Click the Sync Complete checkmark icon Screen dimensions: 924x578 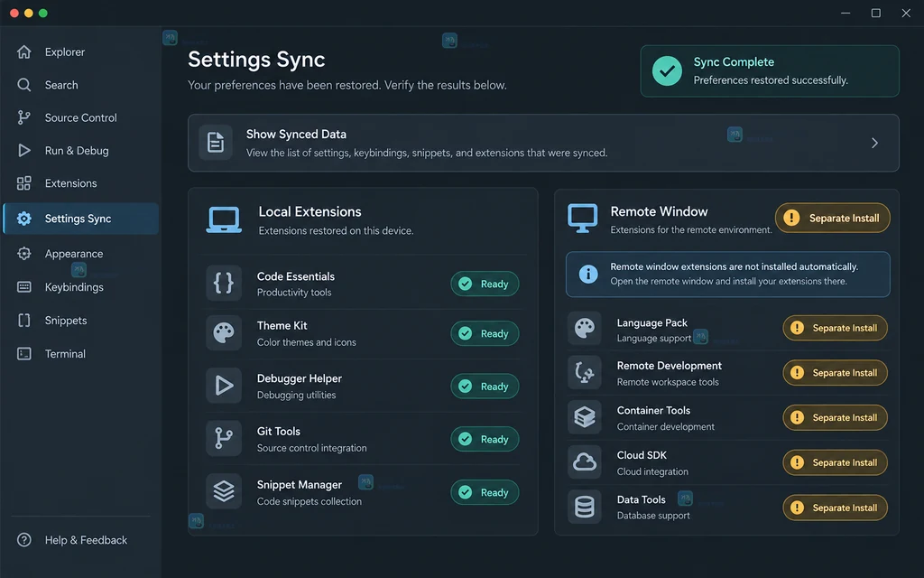tap(667, 71)
